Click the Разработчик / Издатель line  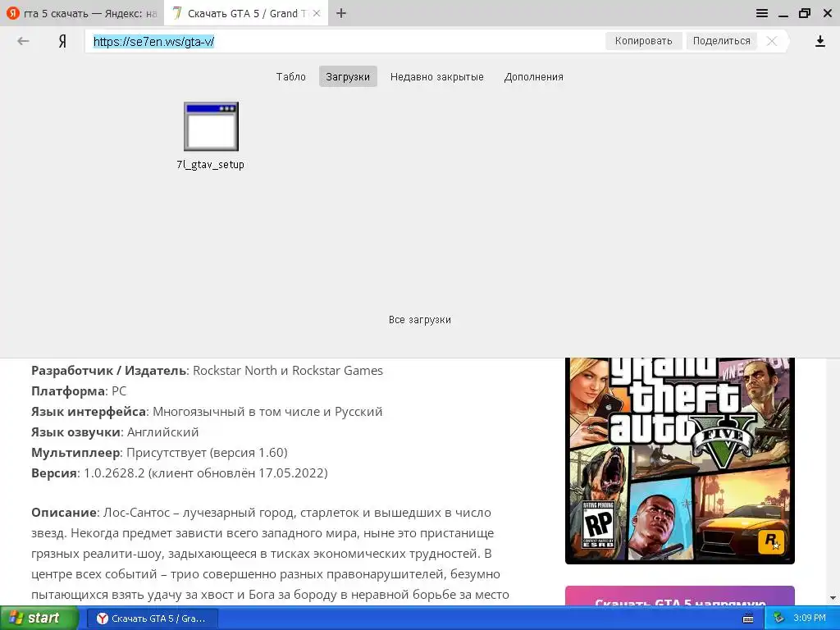[x=207, y=371]
